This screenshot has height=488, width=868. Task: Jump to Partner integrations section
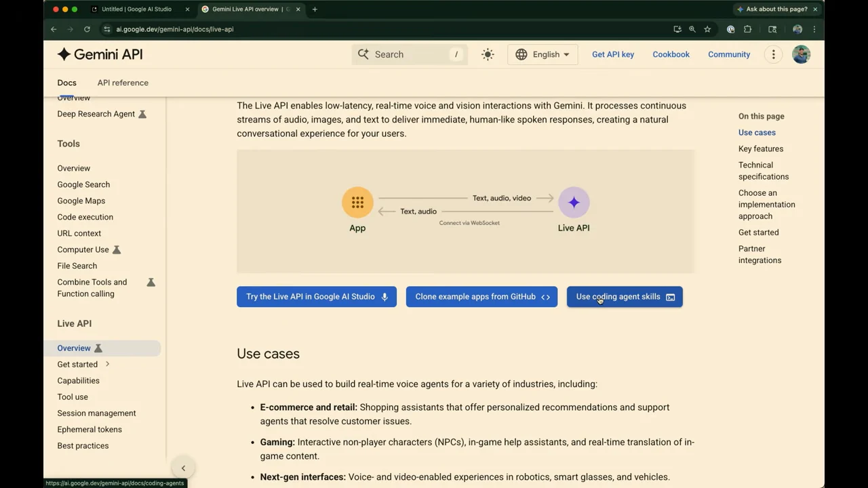click(x=759, y=254)
